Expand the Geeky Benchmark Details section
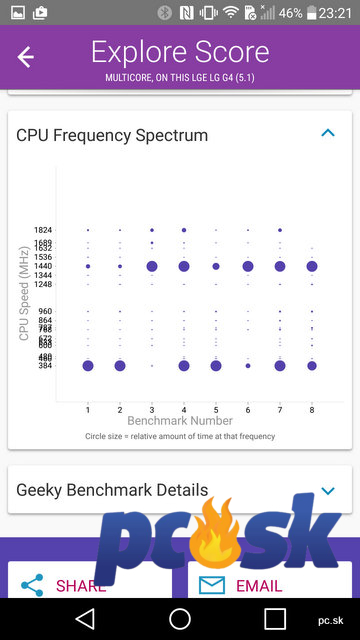The image size is (360, 640). (328, 491)
